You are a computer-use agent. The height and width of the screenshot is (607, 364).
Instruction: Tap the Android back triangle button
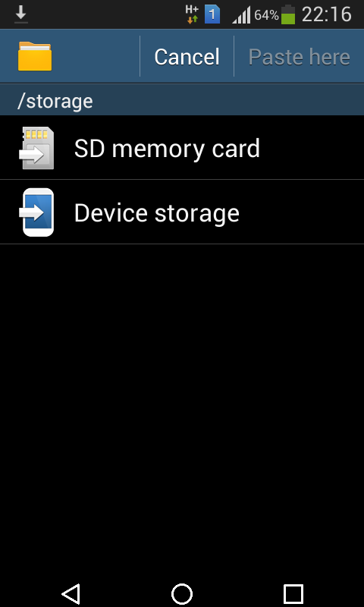[x=71, y=593]
